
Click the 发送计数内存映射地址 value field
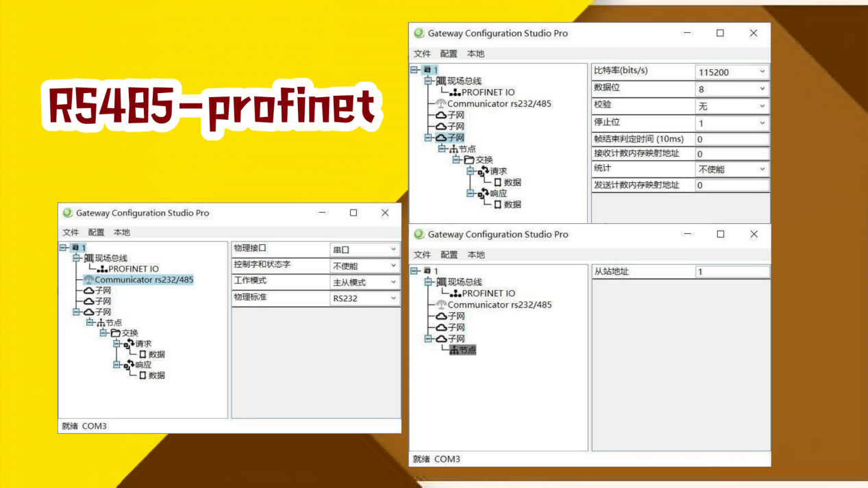(x=732, y=185)
